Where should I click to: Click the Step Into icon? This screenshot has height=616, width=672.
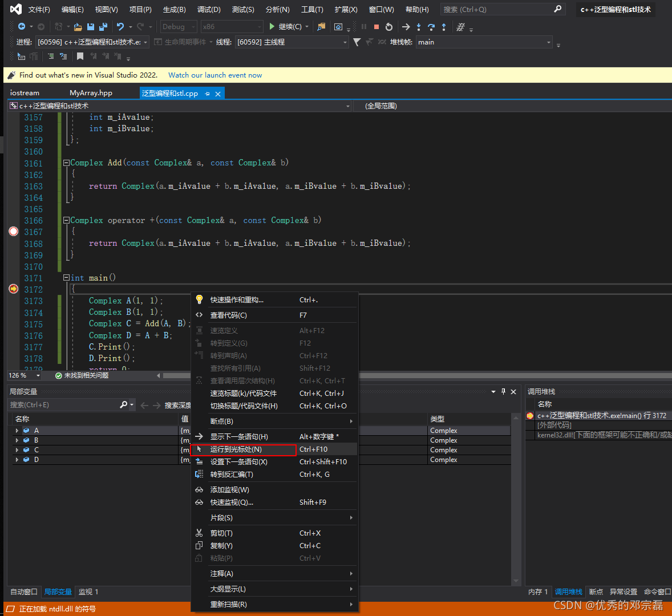tap(419, 27)
